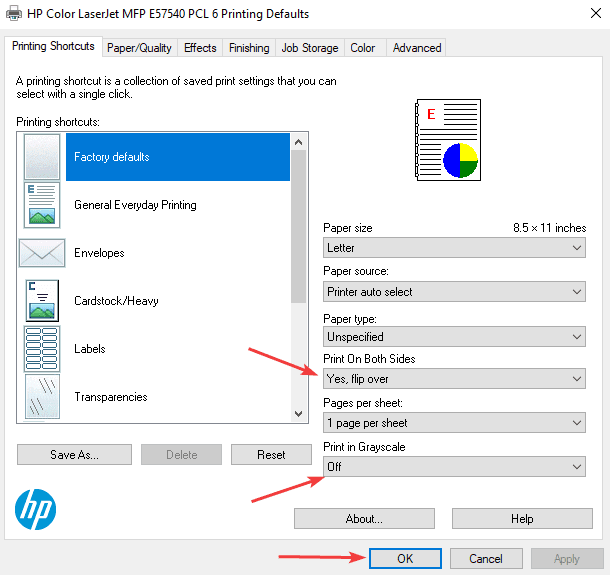Select the Cardstock/Heavy shortcut icon
This screenshot has width=610, height=575.
pos(42,301)
